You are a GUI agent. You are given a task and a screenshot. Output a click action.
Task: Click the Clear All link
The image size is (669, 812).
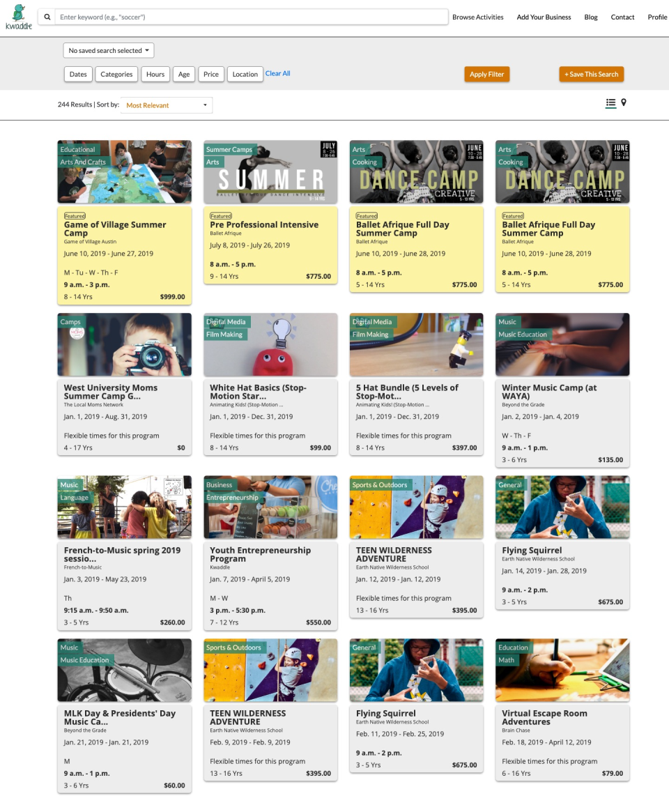coord(277,72)
